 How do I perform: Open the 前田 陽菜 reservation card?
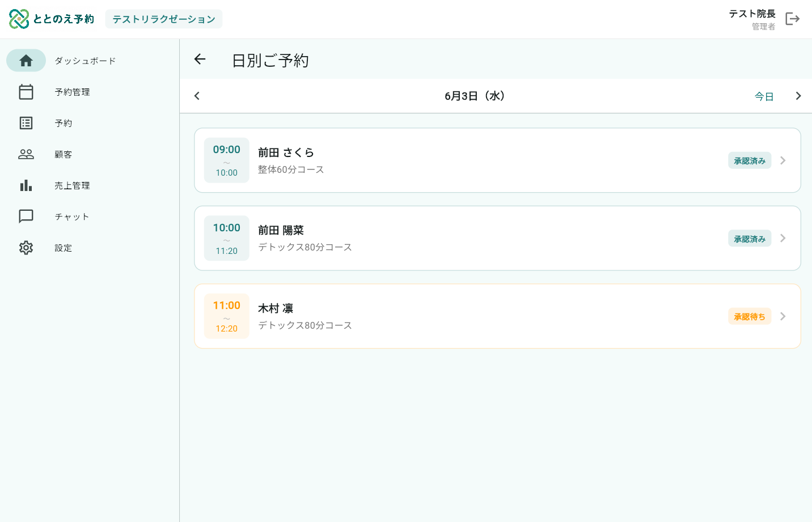tap(497, 238)
